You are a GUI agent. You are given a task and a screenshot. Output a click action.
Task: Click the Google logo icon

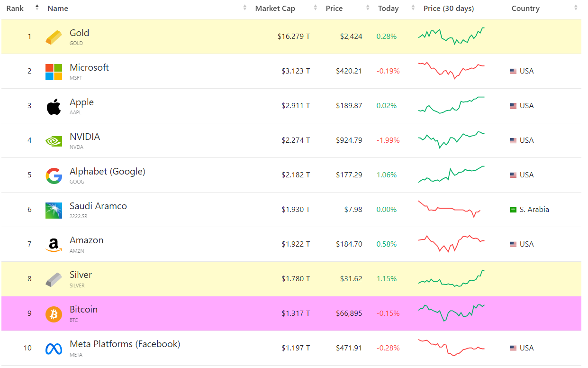click(54, 175)
